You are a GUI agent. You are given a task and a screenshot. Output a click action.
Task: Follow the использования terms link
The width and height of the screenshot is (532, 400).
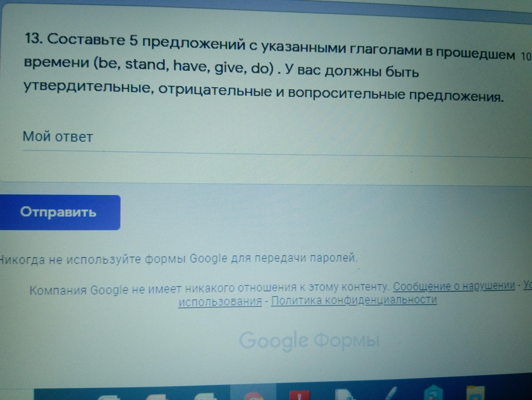click(x=220, y=302)
